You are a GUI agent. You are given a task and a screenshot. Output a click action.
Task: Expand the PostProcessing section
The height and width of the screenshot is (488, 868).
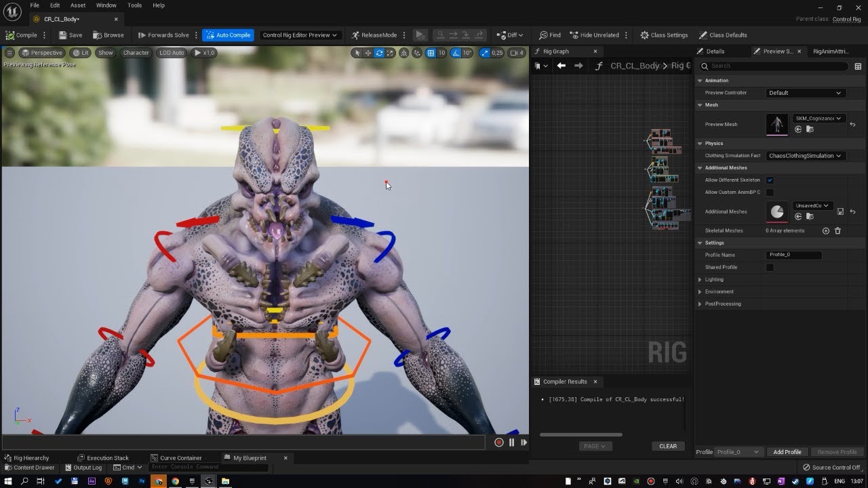pos(700,304)
